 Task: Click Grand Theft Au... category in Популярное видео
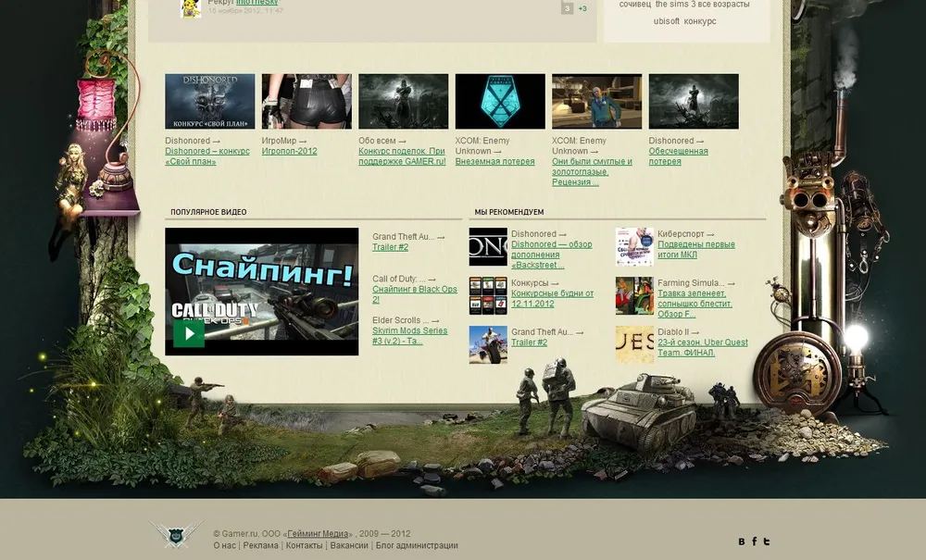click(404, 237)
